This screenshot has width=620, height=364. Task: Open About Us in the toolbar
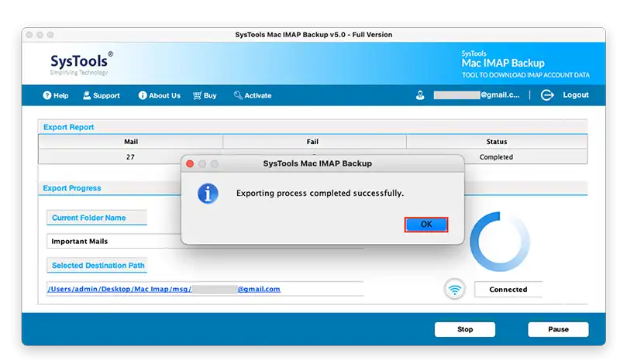(x=160, y=95)
